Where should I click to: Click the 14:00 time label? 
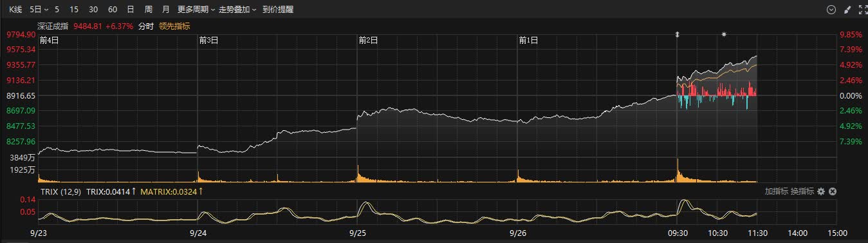point(797,233)
